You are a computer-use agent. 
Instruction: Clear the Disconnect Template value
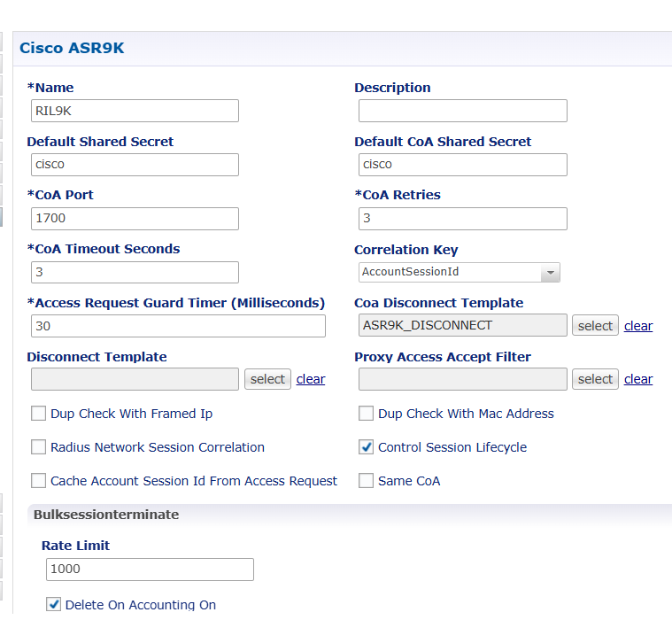click(x=311, y=379)
